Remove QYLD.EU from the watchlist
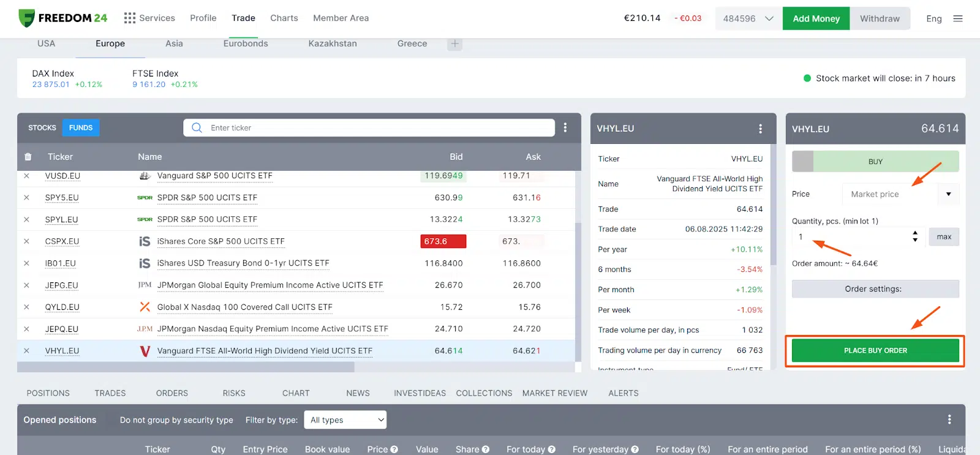The image size is (980, 455). [x=26, y=307]
